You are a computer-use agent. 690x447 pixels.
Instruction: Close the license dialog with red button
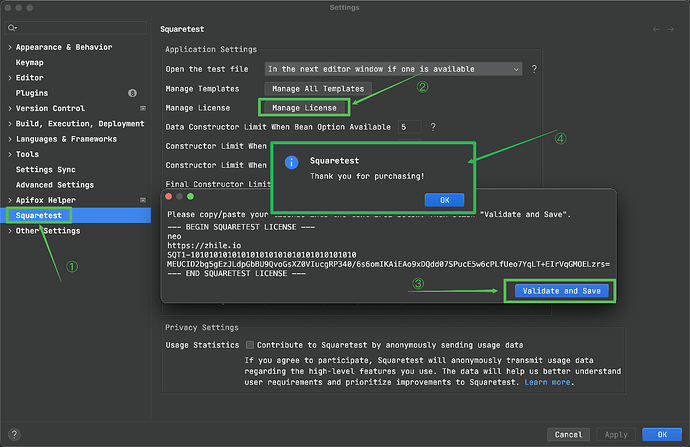coord(169,196)
